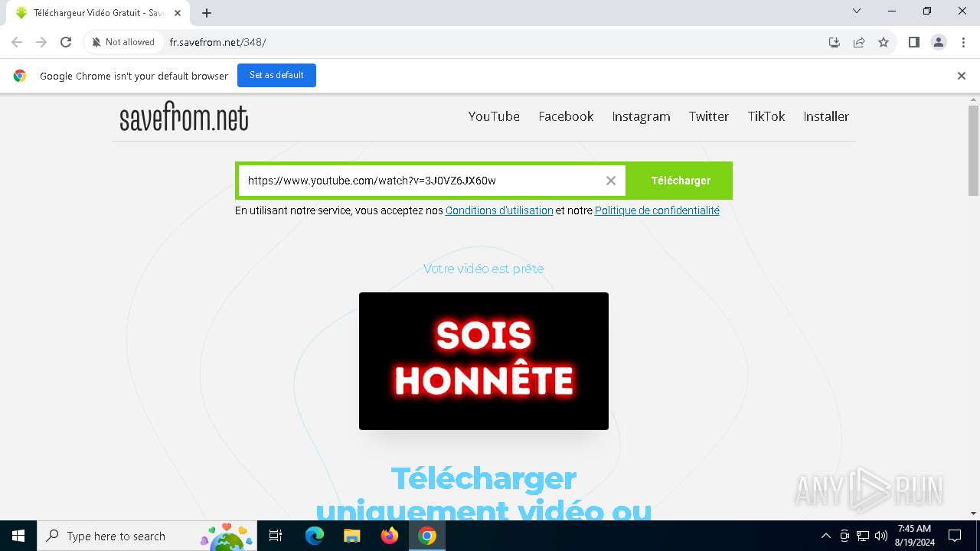Clear the YouTube URL with the X icon
Viewport: 980px width, 551px height.
(x=611, y=181)
